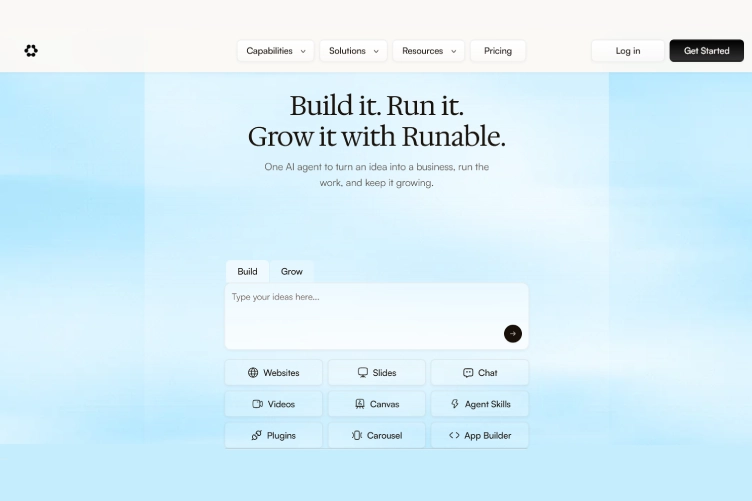Choose the Carousel option
This screenshot has height=501, width=752.
click(x=377, y=435)
